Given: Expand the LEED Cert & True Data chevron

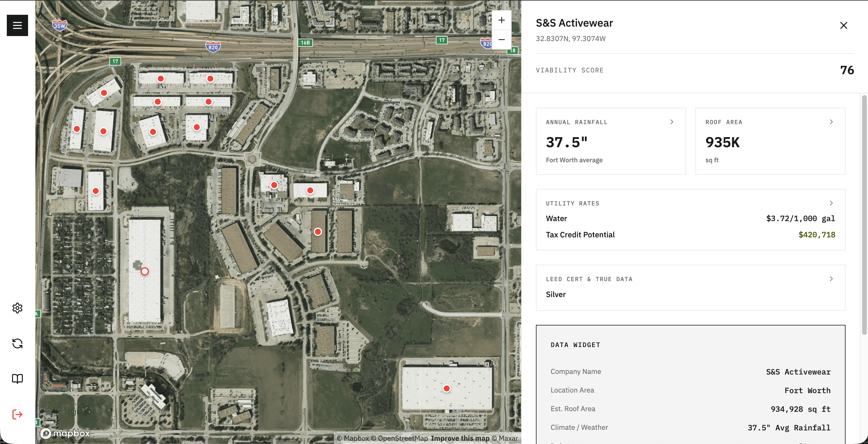Looking at the screenshot, I should point(831,279).
